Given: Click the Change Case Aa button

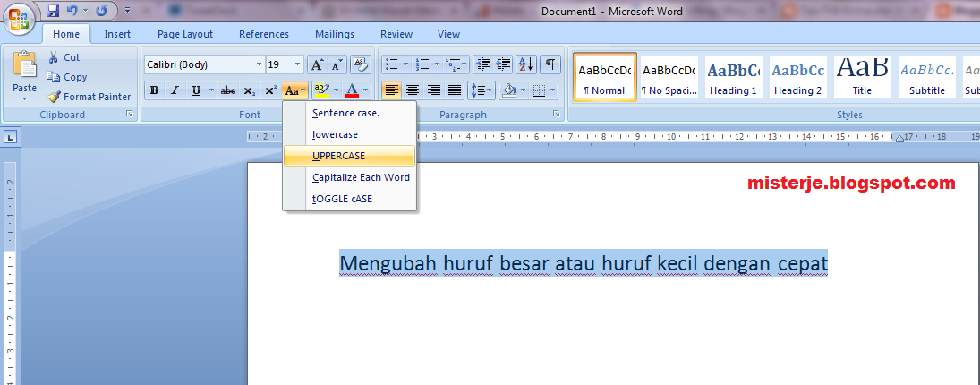Looking at the screenshot, I should [x=295, y=90].
